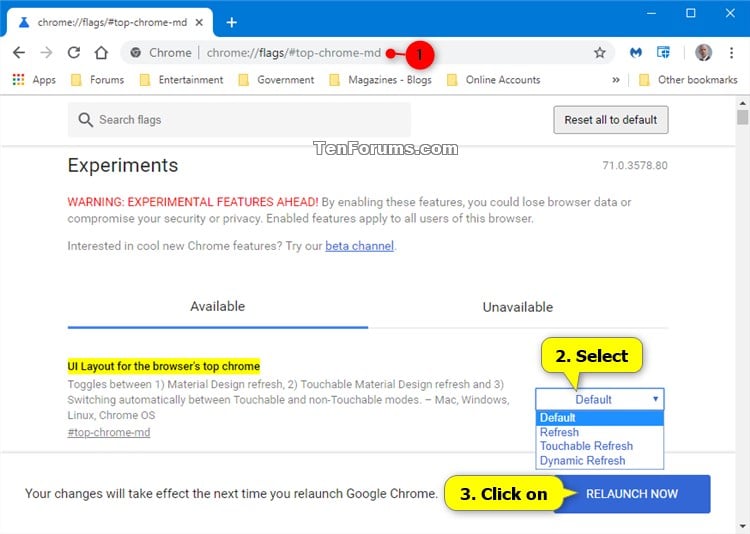Open the user profile avatar

pyautogui.click(x=704, y=52)
